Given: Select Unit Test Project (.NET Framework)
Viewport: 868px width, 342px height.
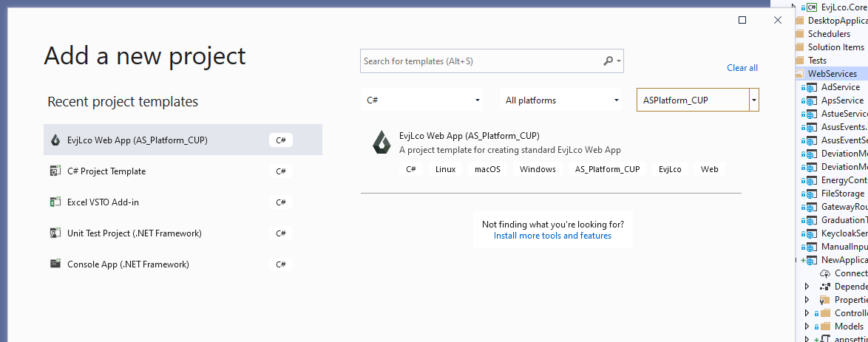Looking at the screenshot, I should point(183,233).
